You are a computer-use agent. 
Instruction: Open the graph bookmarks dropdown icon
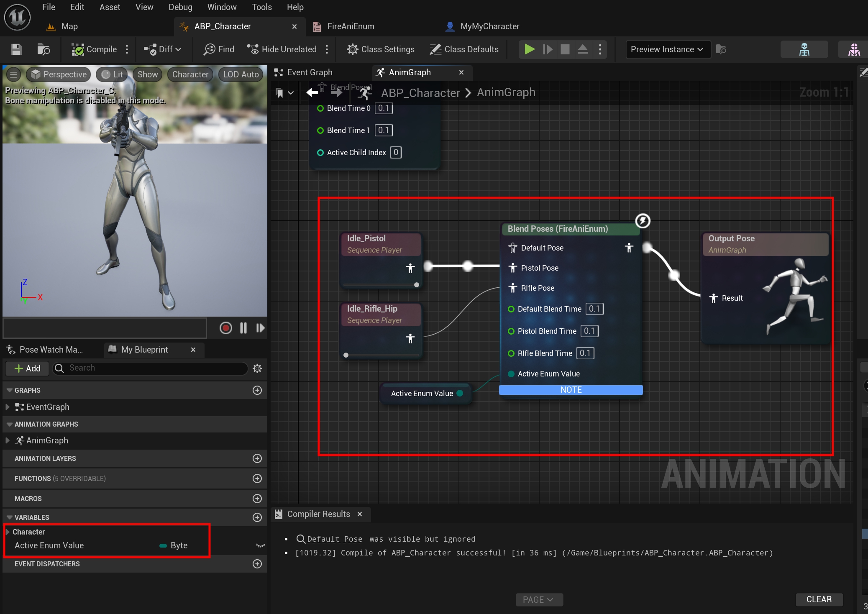pyautogui.click(x=284, y=93)
